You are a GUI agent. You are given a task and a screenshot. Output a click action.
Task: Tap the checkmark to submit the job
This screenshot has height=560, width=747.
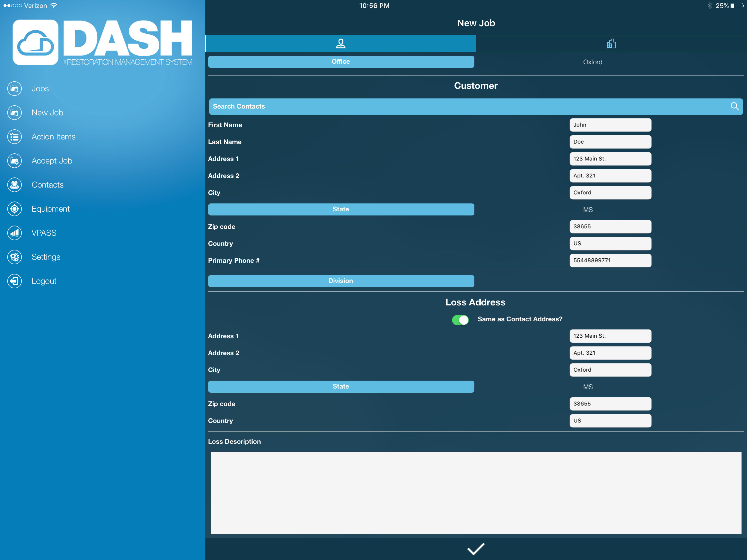pos(476,549)
